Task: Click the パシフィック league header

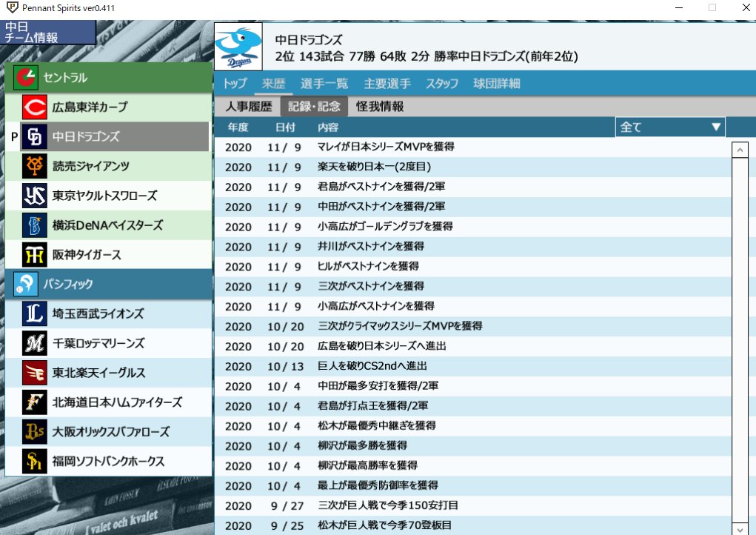Action: pos(109,284)
